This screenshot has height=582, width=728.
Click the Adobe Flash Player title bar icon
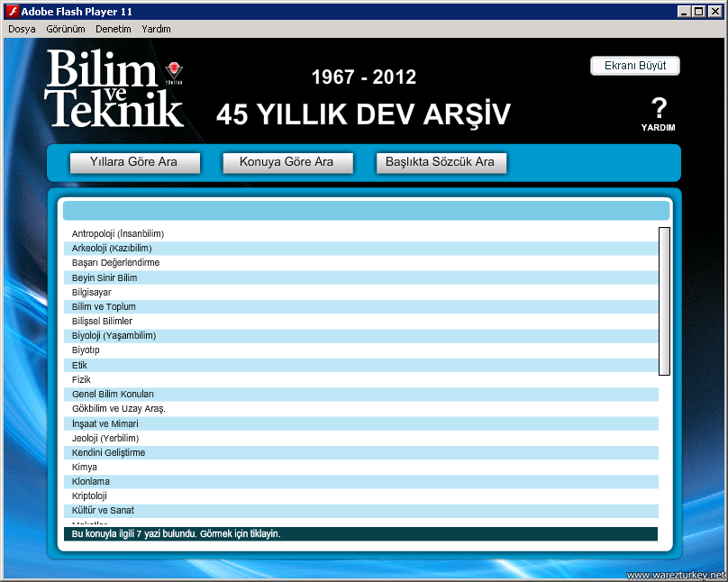(x=12, y=12)
